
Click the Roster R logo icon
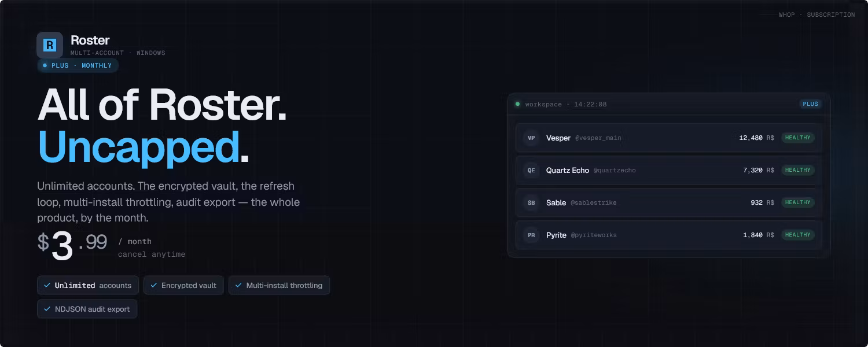coord(50,45)
